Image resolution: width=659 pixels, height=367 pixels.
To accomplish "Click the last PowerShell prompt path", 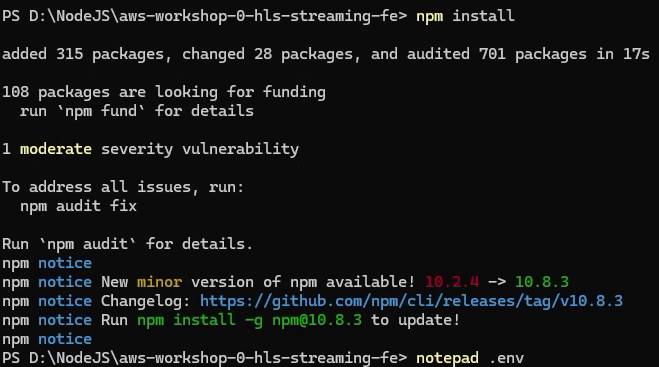I will pyautogui.click(x=205, y=358).
